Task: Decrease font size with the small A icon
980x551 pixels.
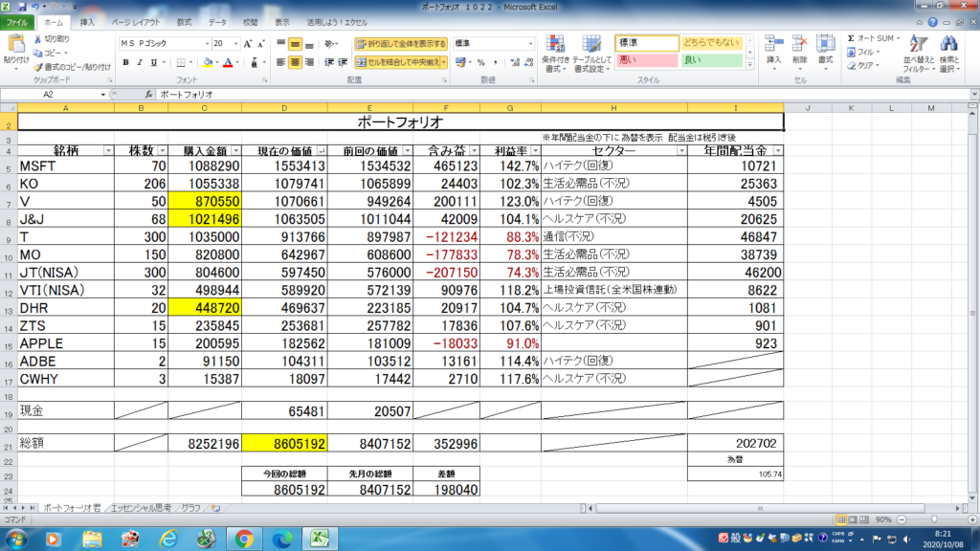Action: pos(260,44)
